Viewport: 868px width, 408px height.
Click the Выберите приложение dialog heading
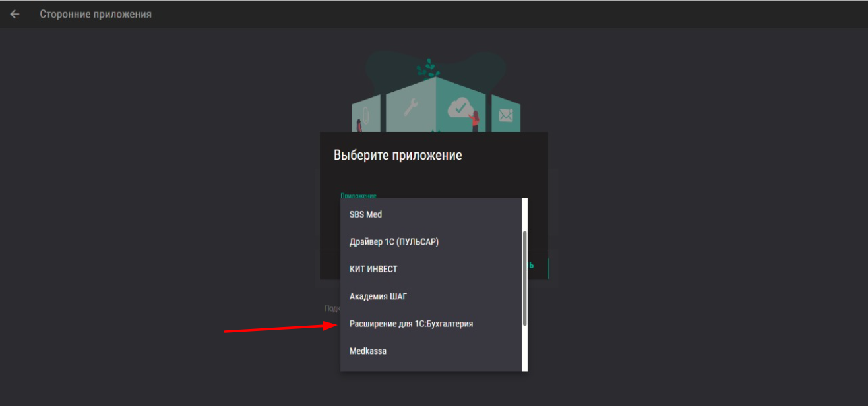tap(398, 156)
